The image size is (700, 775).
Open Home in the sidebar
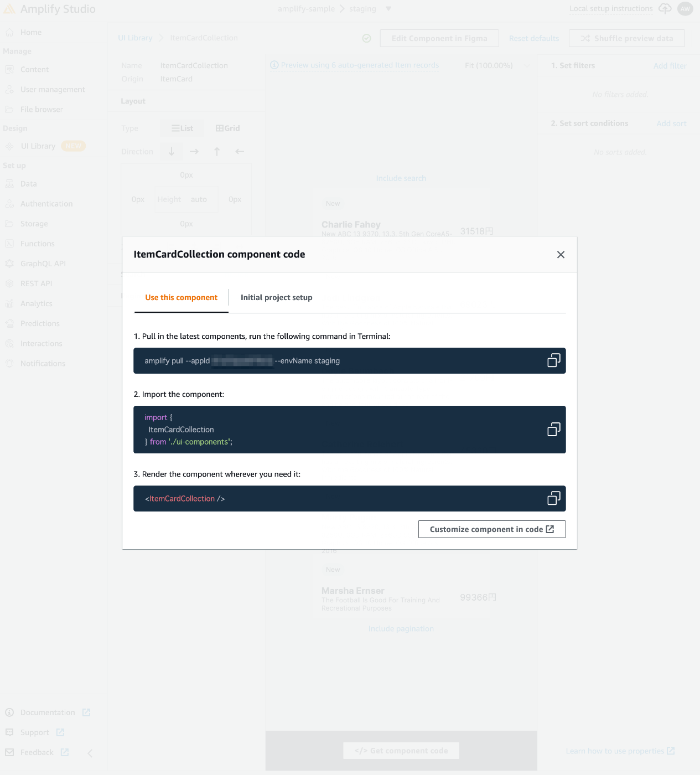(31, 33)
